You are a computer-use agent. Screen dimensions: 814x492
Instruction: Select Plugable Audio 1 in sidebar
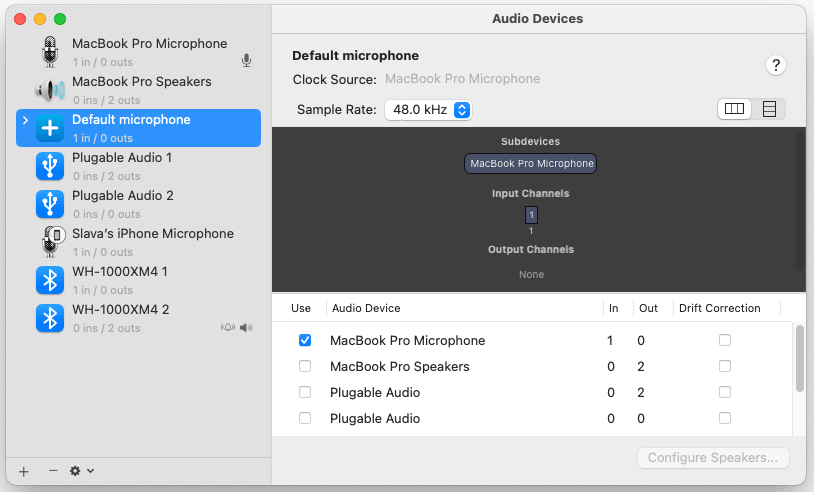coord(138,166)
